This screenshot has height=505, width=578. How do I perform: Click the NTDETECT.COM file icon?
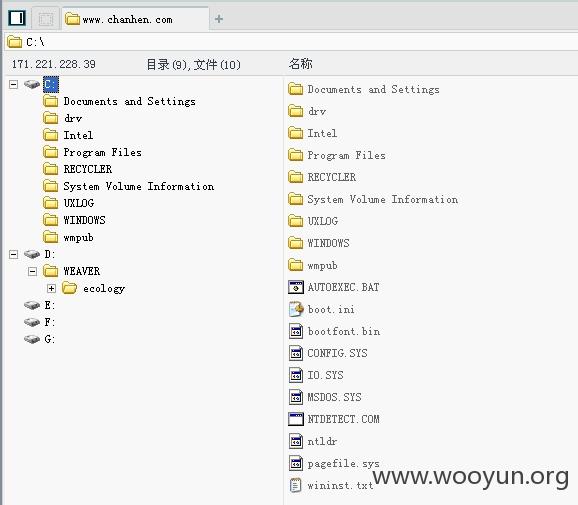point(296,419)
